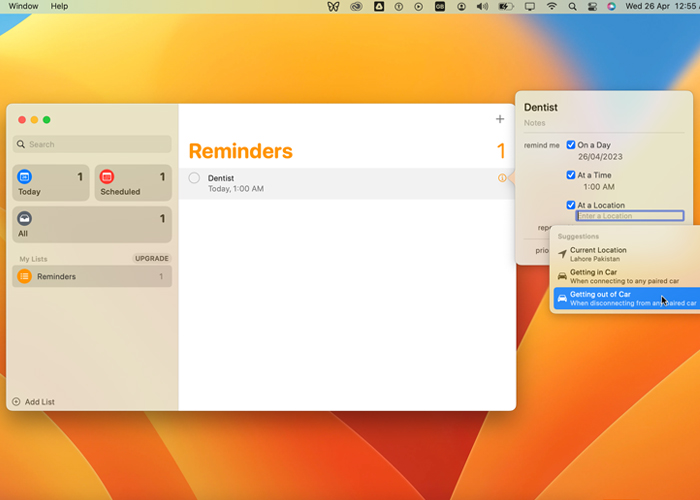Choose the Getting out of Car suggestion

pos(627,298)
